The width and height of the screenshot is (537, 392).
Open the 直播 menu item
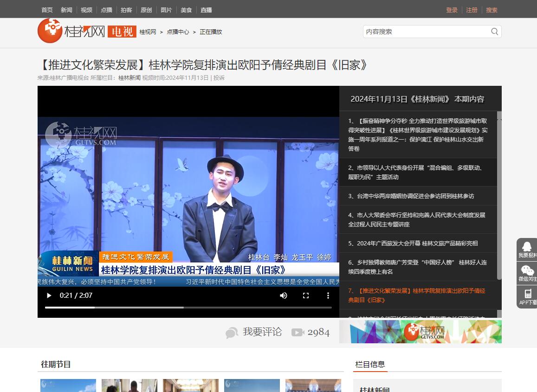click(206, 10)
